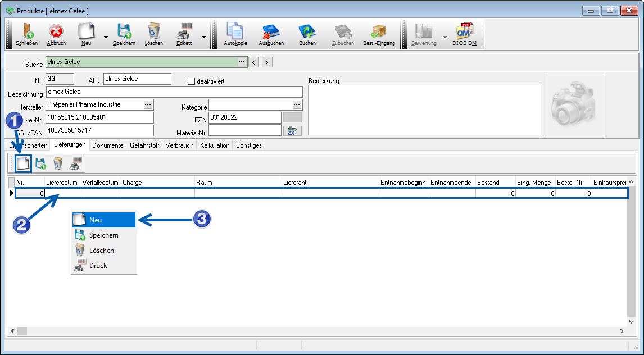Enable the deaktiviert checkbox
644x355 pixels.
click(x=191, y=81)
